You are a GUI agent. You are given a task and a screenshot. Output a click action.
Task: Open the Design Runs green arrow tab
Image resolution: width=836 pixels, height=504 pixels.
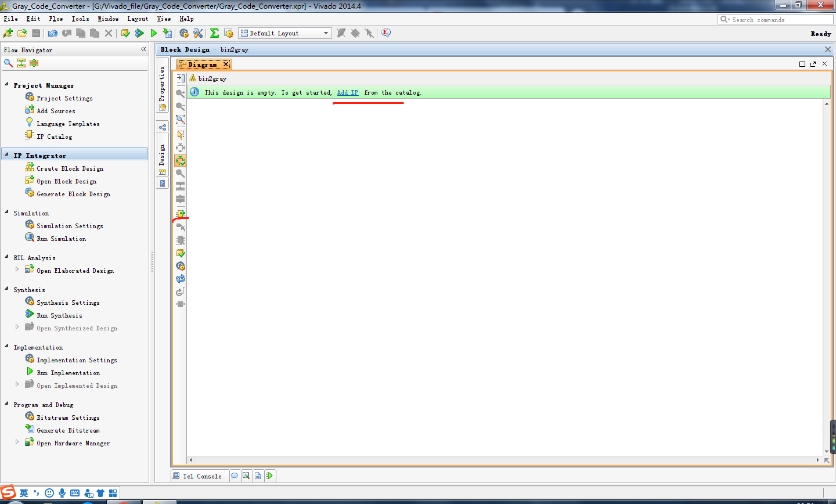269,476
